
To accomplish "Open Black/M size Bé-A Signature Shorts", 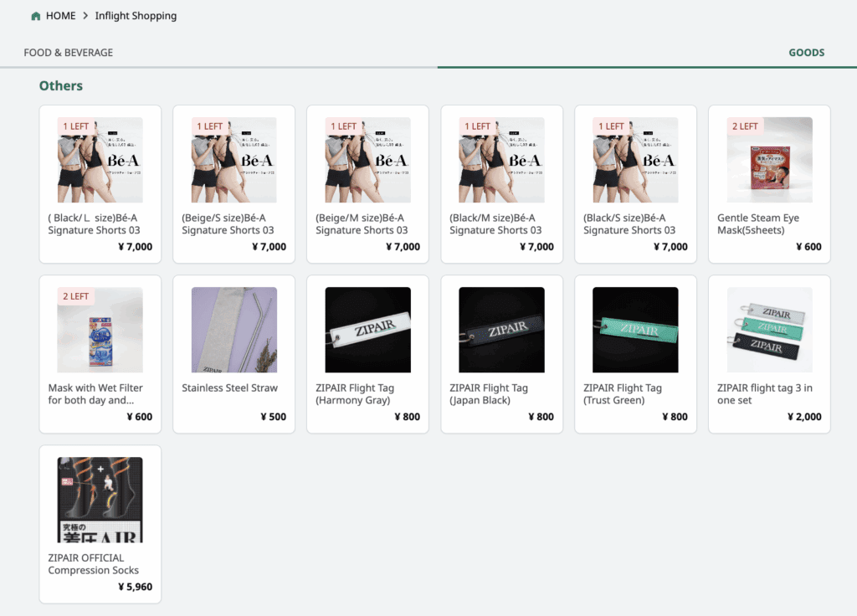I will (x=501, y=184).
